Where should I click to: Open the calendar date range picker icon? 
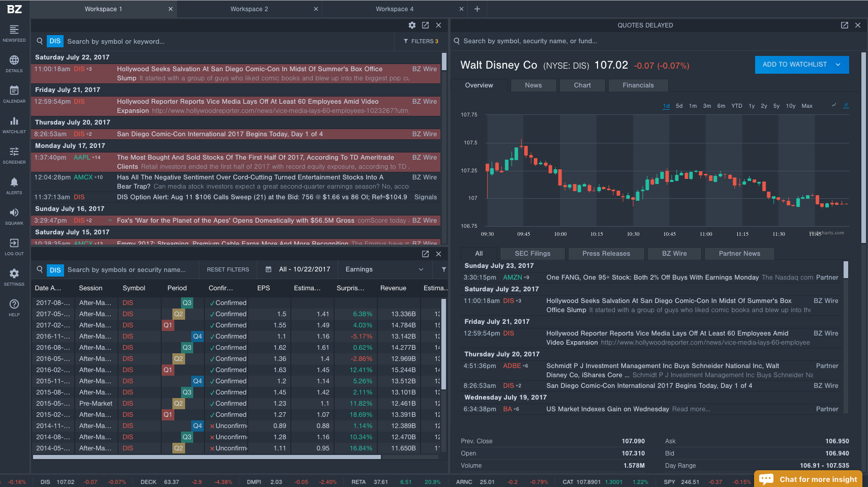click(268, 269)
